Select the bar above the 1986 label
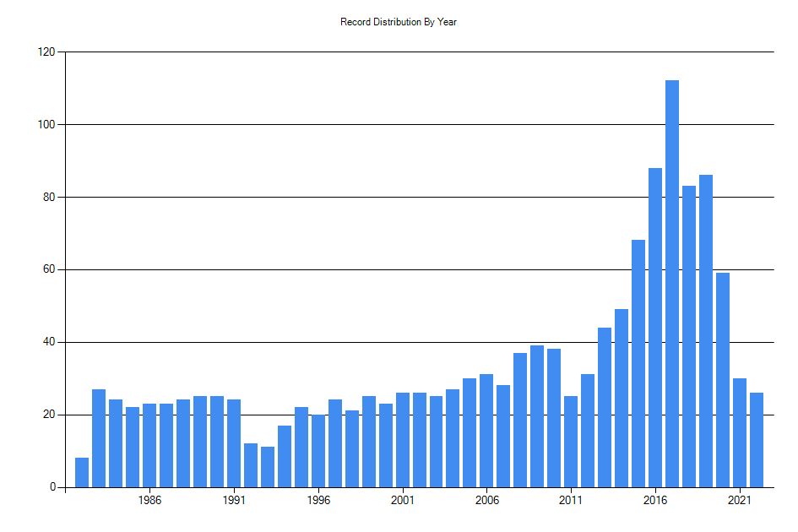Screen dimensions: 798x532 coord(148,448)
